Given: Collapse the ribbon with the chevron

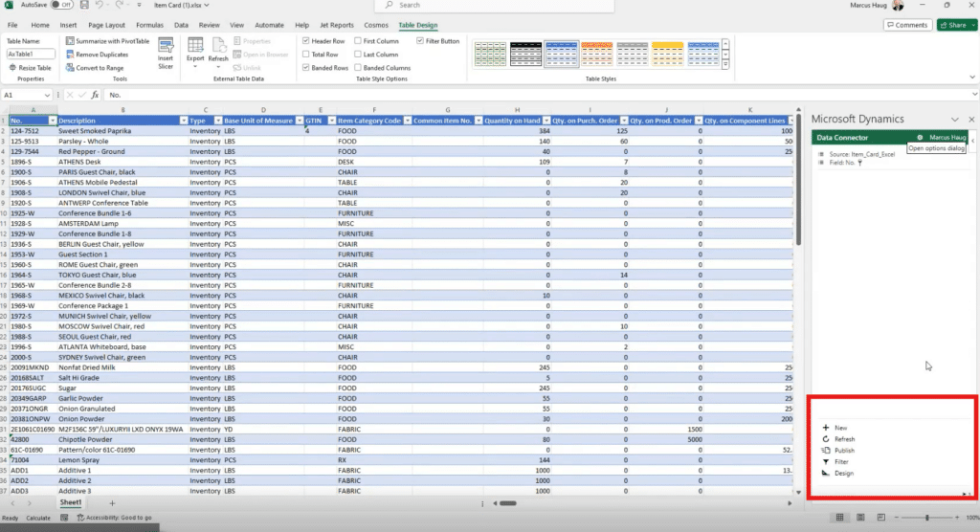Looking at the screenshot, I should pos(972,78).
